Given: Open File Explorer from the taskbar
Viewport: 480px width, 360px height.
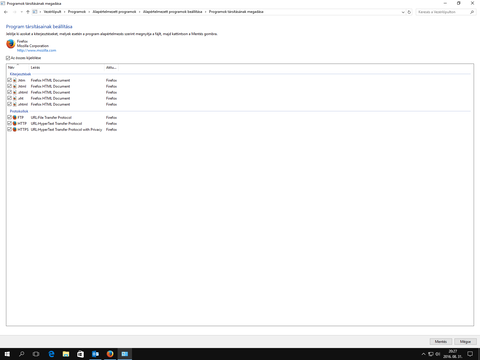Looking at the screenshot, I should point(66,354).
